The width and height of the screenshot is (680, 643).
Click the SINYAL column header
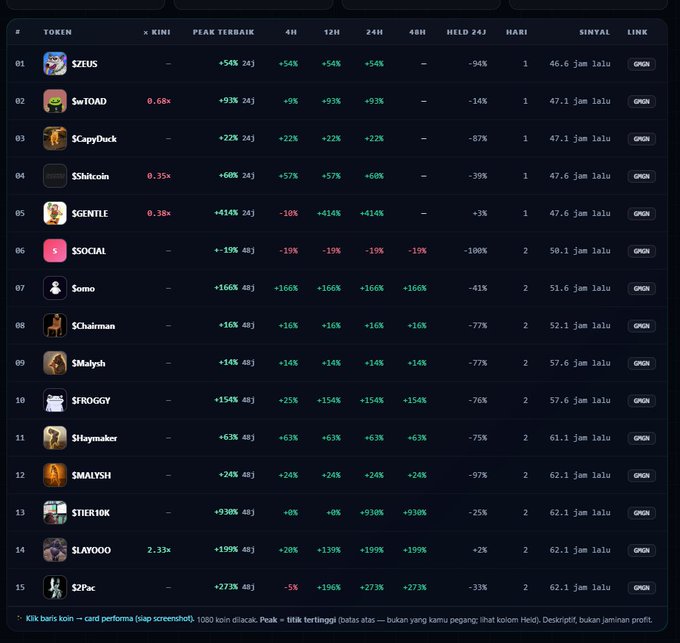coord(595,32)
